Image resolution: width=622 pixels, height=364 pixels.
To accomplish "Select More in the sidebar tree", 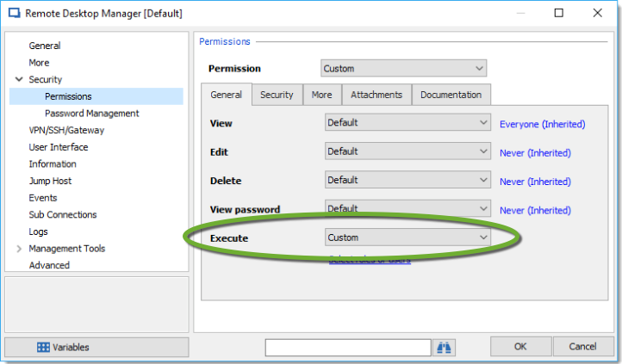I will point(39,63).
